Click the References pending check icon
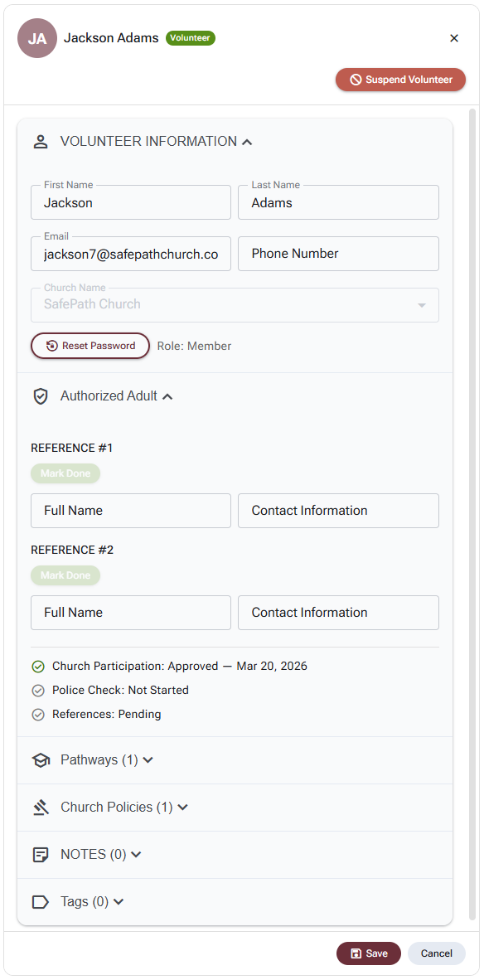484x980 pixels. (x=38, y=715)
